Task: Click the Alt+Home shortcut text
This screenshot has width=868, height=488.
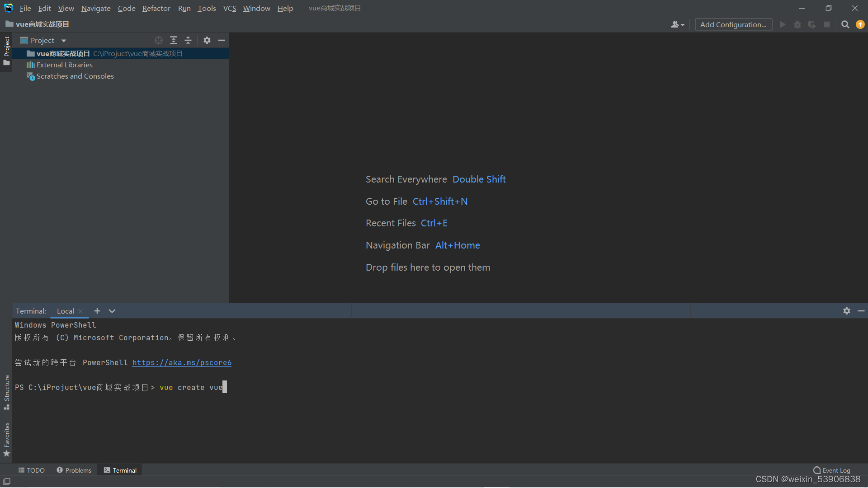Action: [x=458, y=245]
